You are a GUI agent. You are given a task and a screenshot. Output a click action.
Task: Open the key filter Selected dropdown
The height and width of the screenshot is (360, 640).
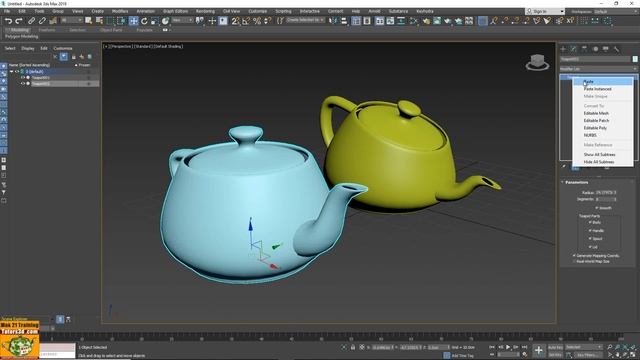[x=584, y=347]
